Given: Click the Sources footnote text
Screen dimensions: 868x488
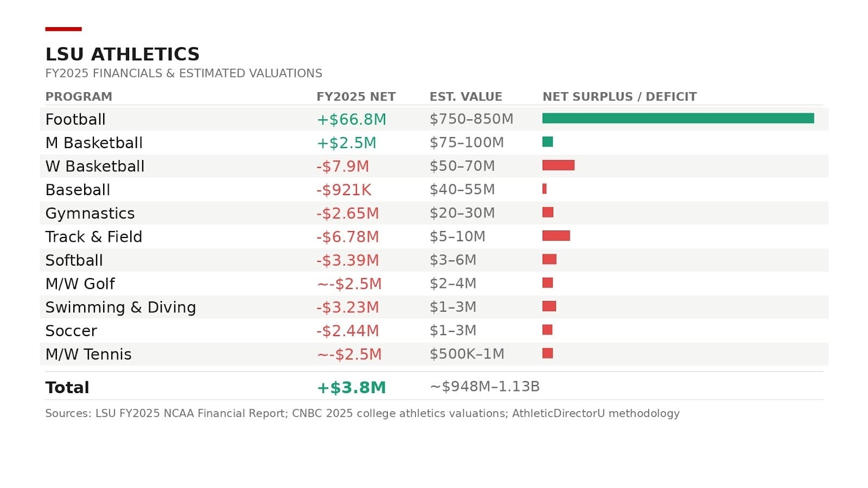Looking at the screenshot, I should click(x=362, y=413).
